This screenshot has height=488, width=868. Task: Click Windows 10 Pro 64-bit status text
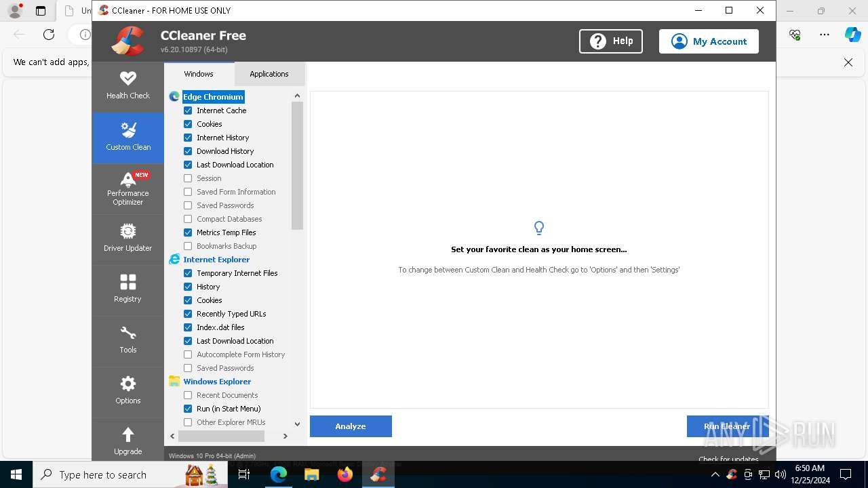[x=212, y=456]
